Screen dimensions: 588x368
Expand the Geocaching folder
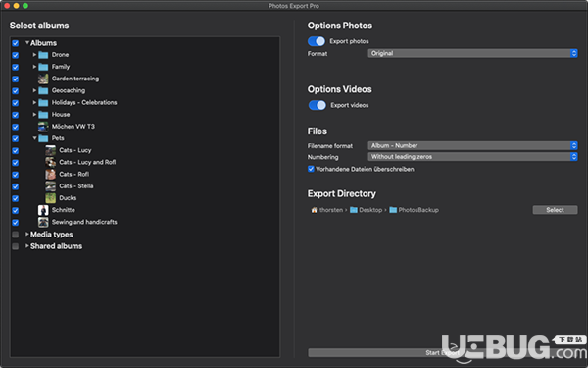[x=34, y=90]
